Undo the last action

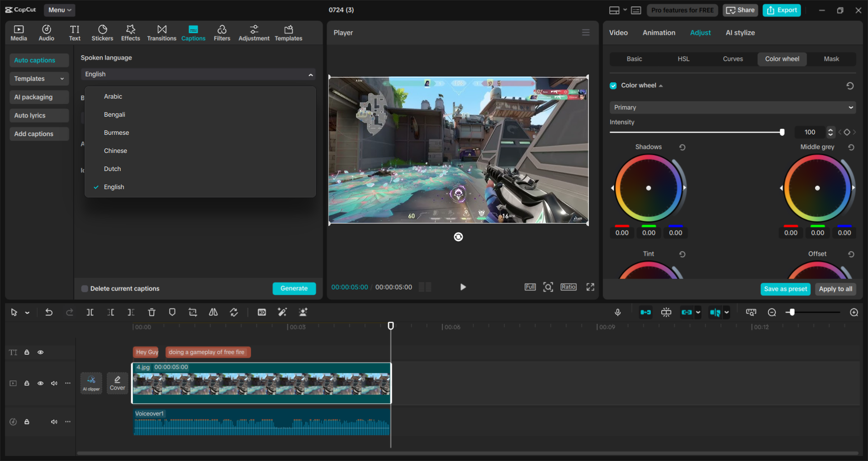(x=49, y=312)
